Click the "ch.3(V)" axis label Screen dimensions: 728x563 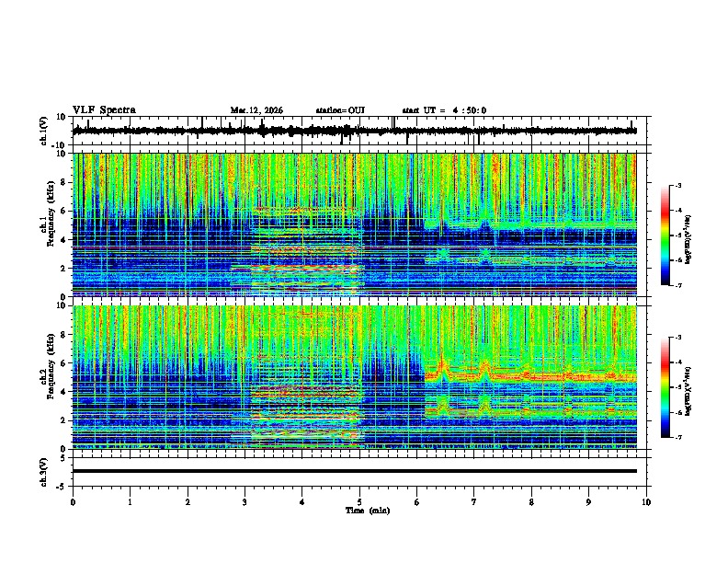pos(44,473)
